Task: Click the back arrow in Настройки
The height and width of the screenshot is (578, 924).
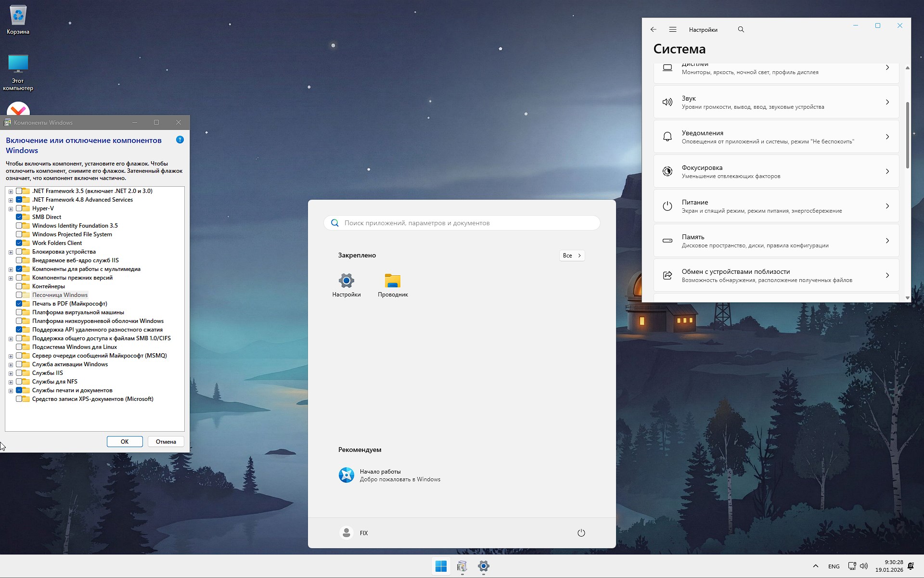Action: coord(653,29)
